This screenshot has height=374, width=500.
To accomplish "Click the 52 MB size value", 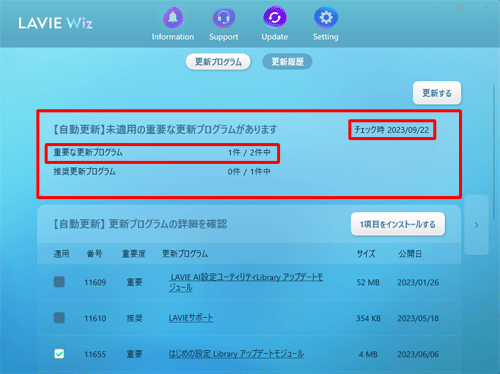I will click(368, 282).
